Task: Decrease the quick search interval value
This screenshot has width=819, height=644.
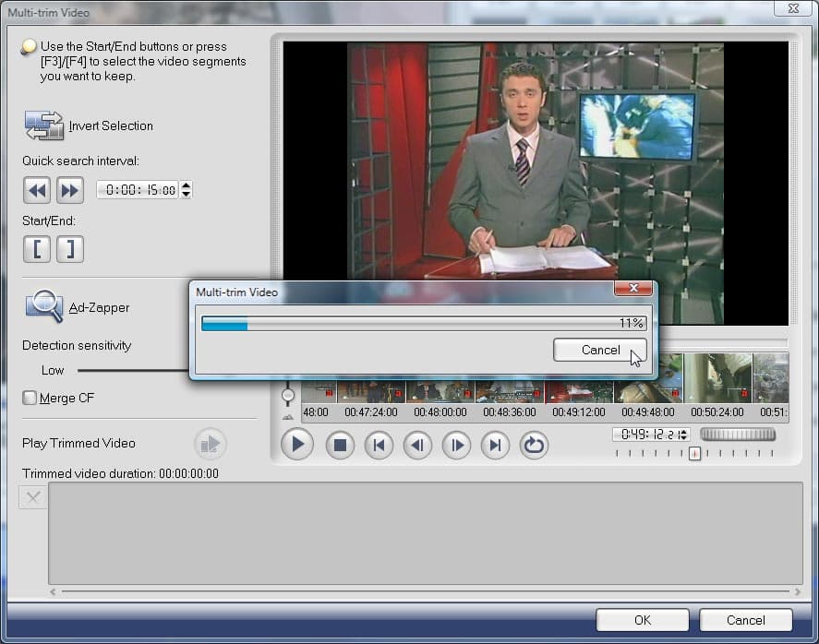Action: point(186,194)
